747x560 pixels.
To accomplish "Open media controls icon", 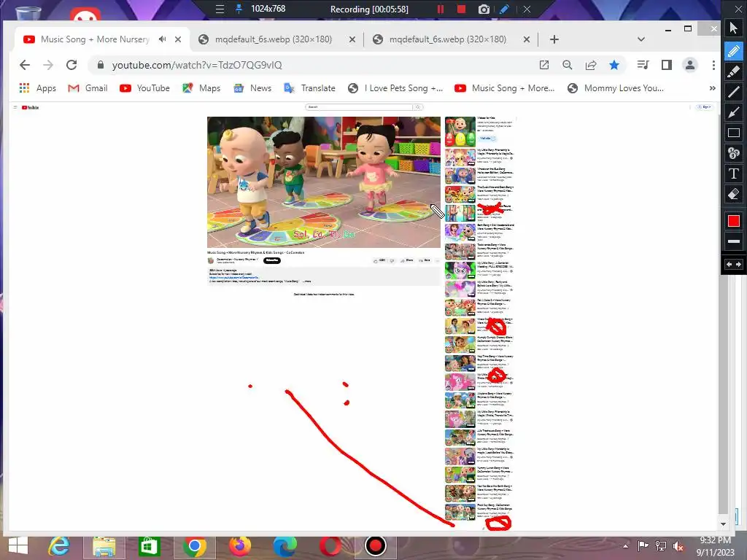I will coord(643,65).
